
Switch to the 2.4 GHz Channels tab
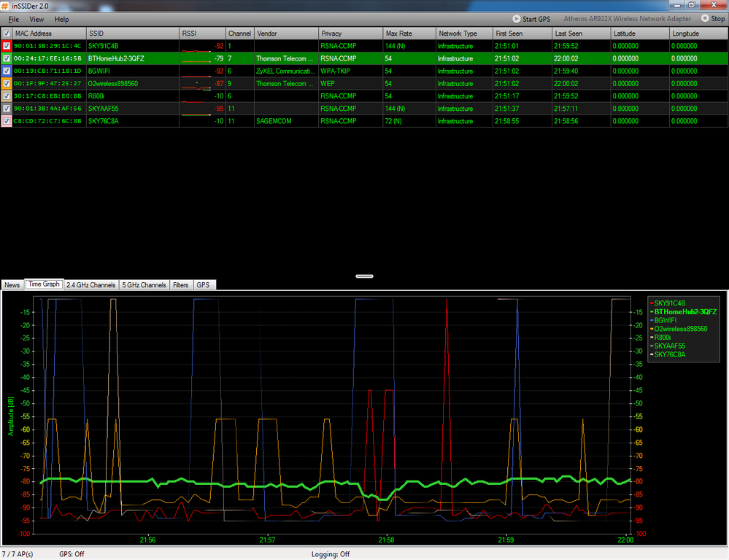(x=90, y=285)
